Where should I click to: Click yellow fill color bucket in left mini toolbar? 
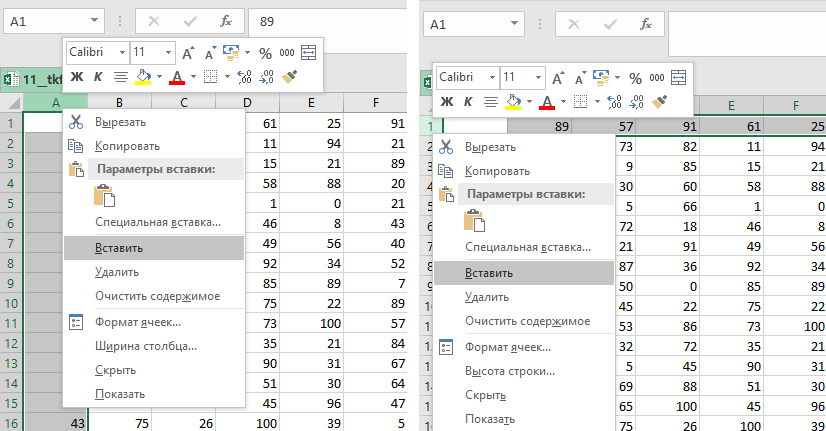point(143,76)
